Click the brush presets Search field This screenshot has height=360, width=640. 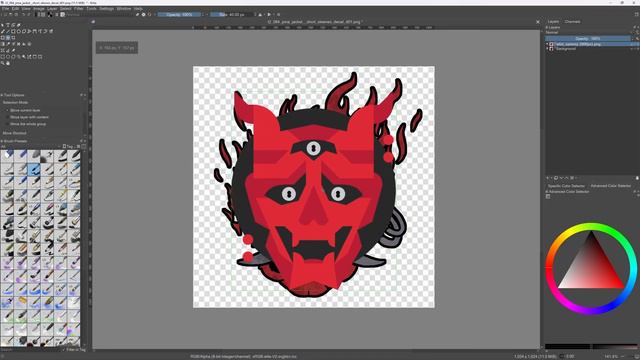(31, 350)
